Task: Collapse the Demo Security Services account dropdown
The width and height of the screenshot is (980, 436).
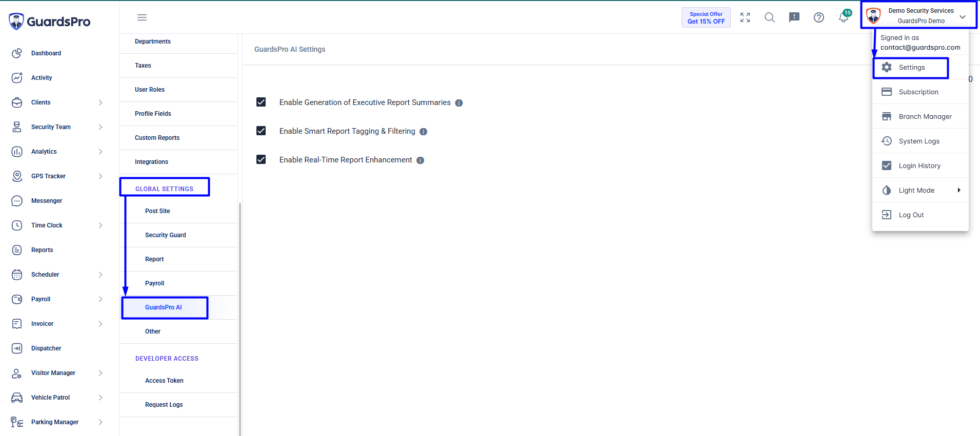Action: pos(963,17)
